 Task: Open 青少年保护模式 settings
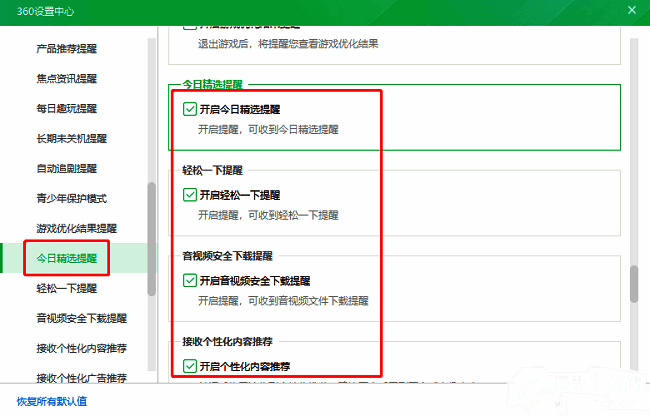coord(73,198)
